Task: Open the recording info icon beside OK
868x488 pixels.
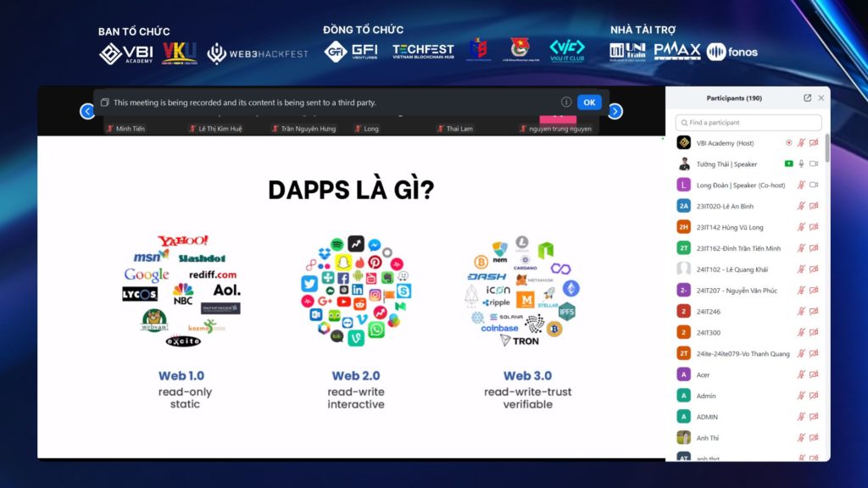Action: point(565,102)
